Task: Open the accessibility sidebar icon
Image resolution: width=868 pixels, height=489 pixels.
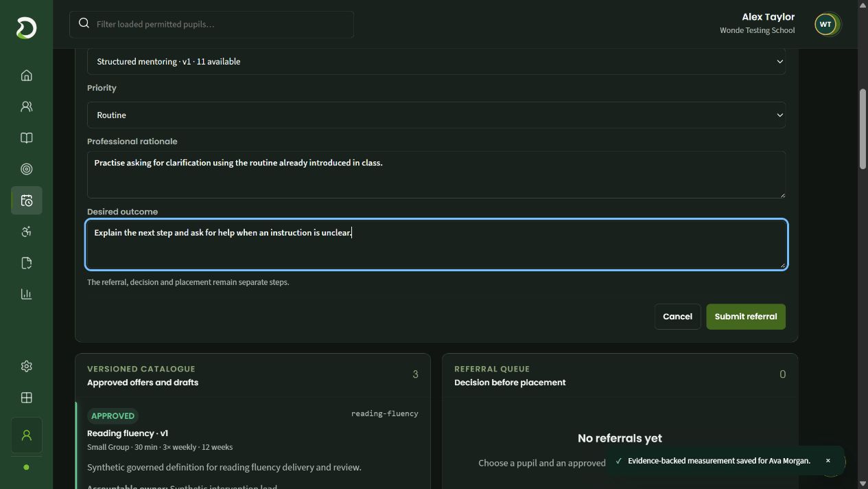Action: click(x=26, y=231)
